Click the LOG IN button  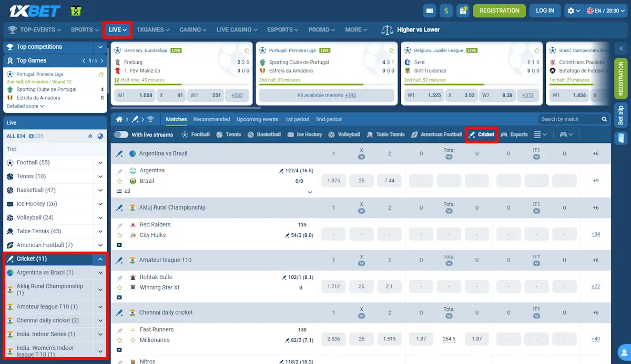[x=545, y=10]
